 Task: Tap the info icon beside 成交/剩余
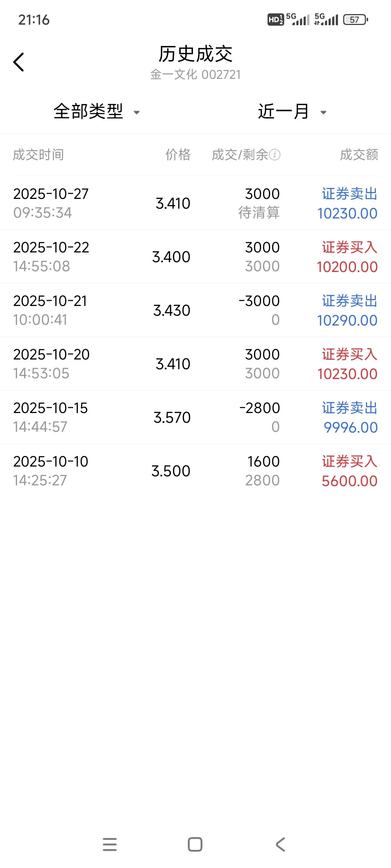click(275, 155)
